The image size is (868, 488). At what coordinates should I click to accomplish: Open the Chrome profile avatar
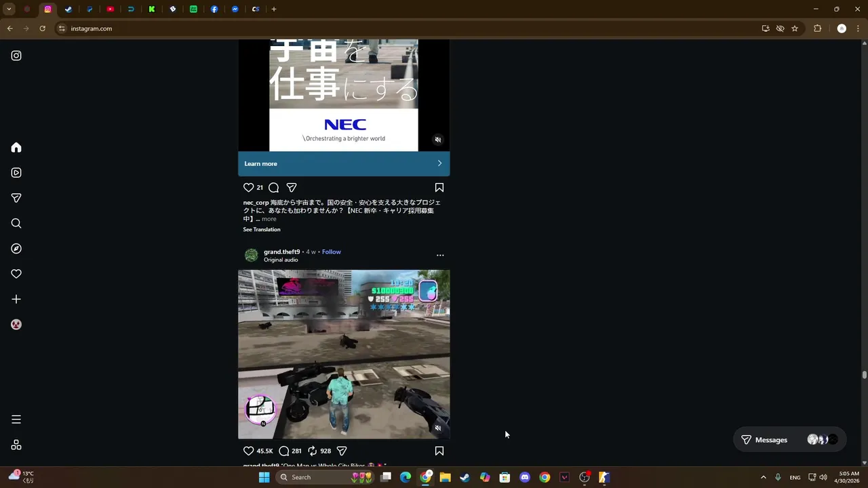click(842, 28)
